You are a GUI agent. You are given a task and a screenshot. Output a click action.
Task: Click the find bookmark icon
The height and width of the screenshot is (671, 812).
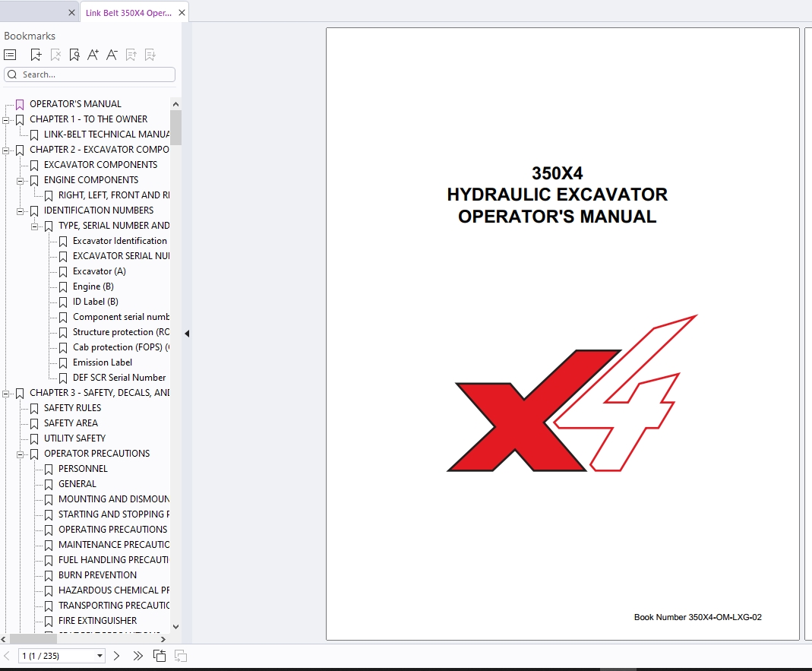74,55
